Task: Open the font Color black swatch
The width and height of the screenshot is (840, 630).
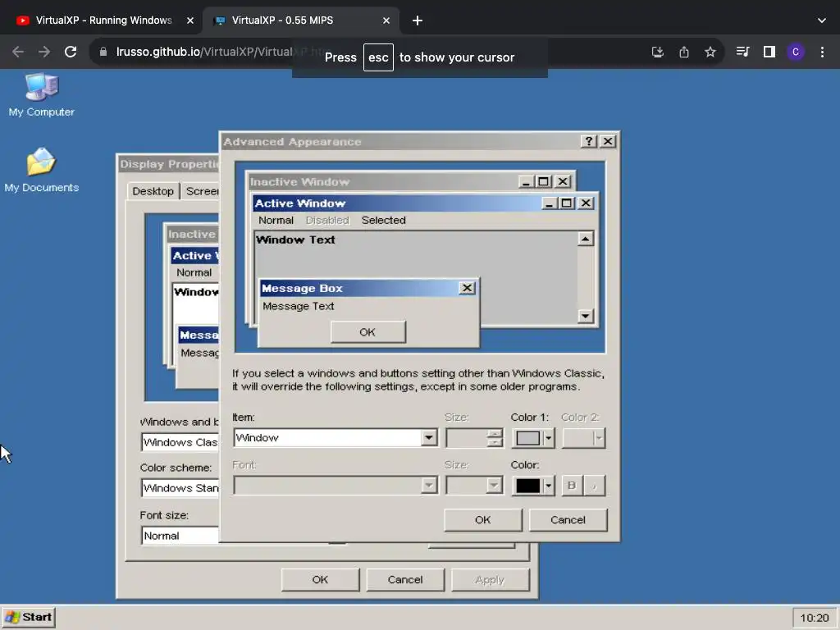Action: click(533, 486)
